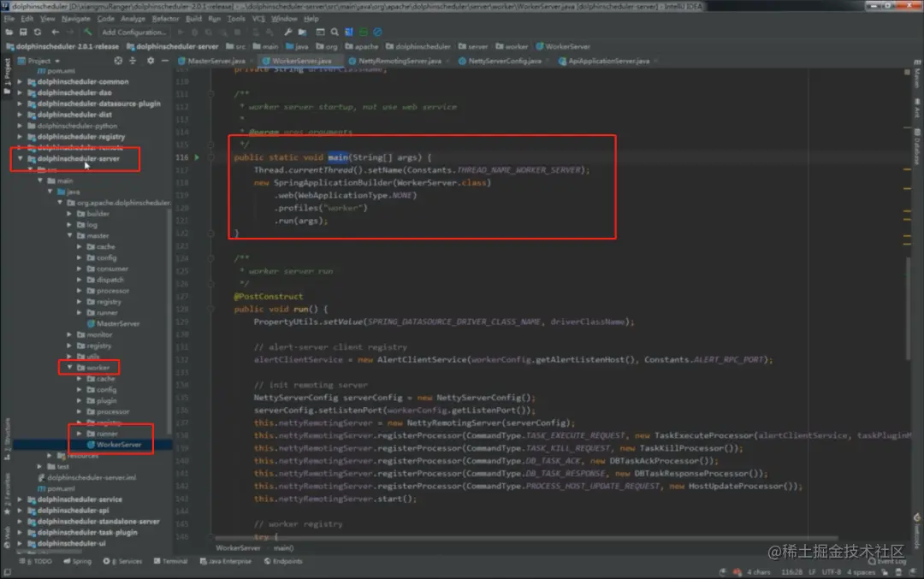
Task: Open the Database side panel
Action: pyautogui.click(x=917, y=147)
